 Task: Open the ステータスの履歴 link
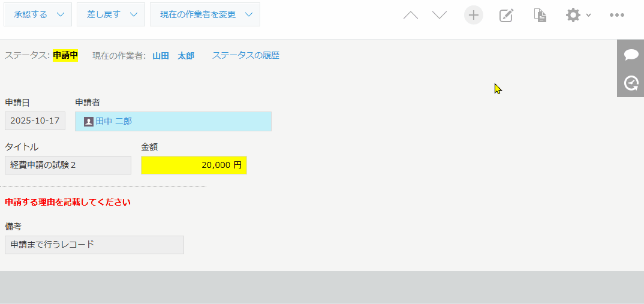coord(246,56)
